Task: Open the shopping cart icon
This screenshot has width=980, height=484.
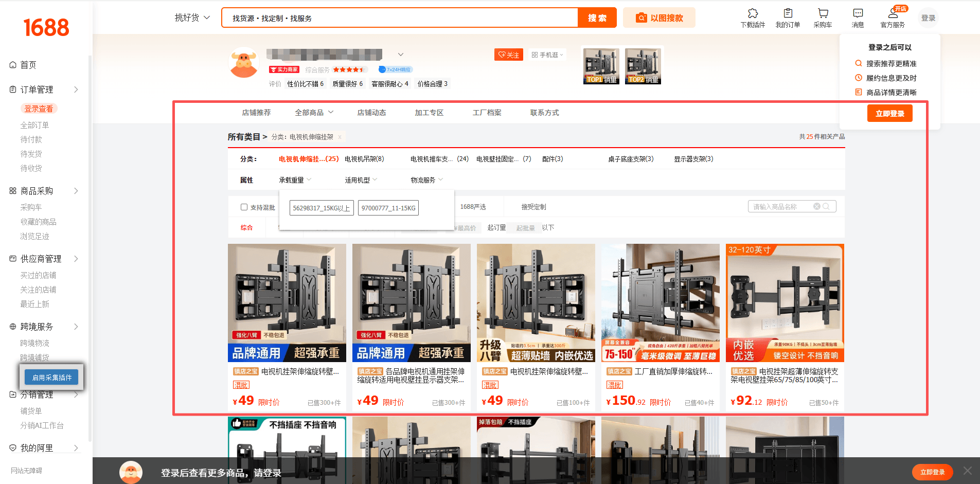Action: tap(823, 13)
